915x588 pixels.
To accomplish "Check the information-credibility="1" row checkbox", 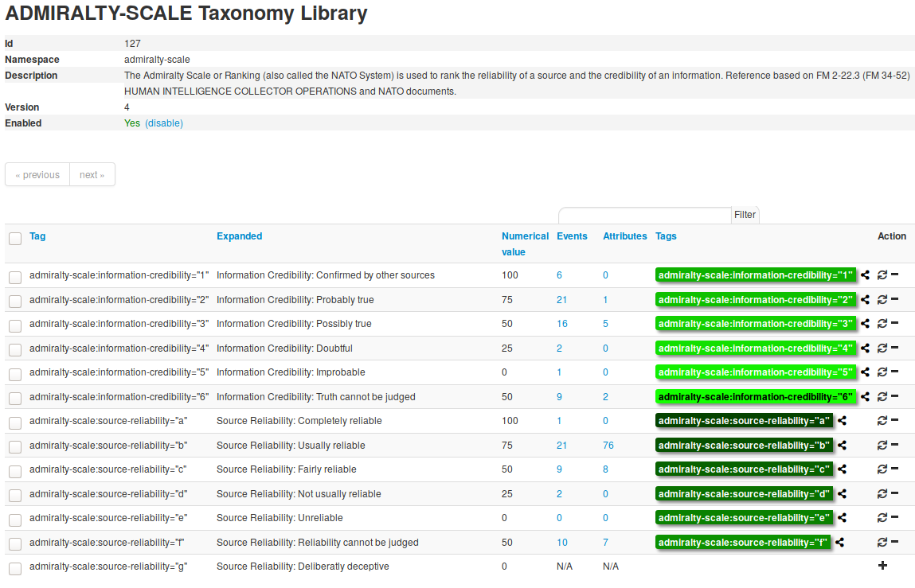I will (15, 277).
